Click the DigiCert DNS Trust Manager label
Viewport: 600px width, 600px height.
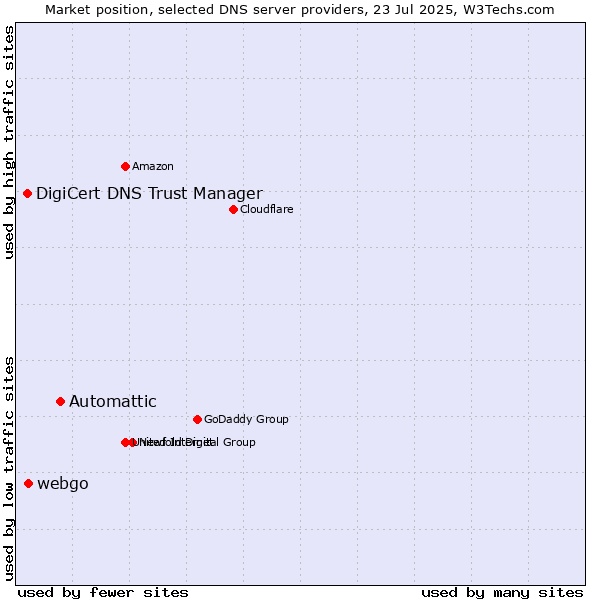[149, 194]
